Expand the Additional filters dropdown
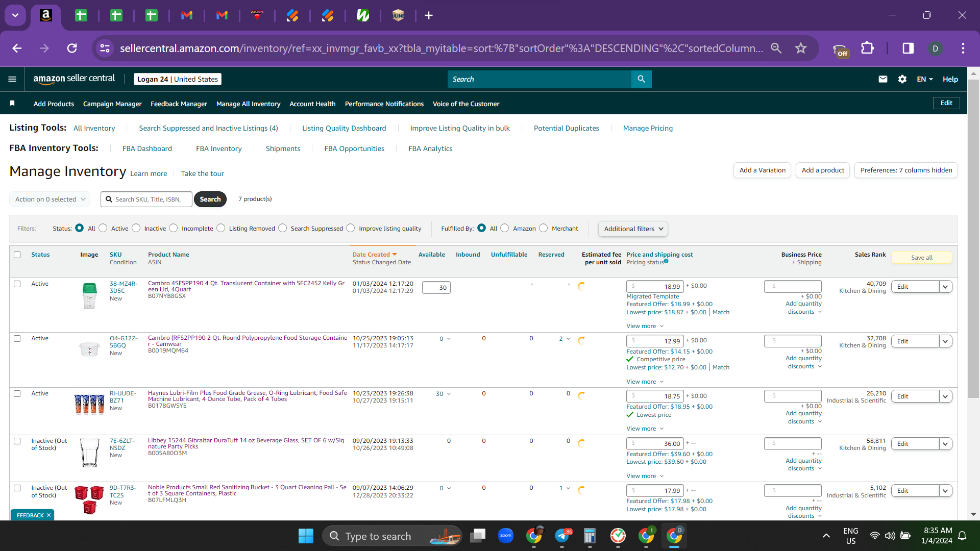Viewport: 980px width, 551px height. (633, 229)
